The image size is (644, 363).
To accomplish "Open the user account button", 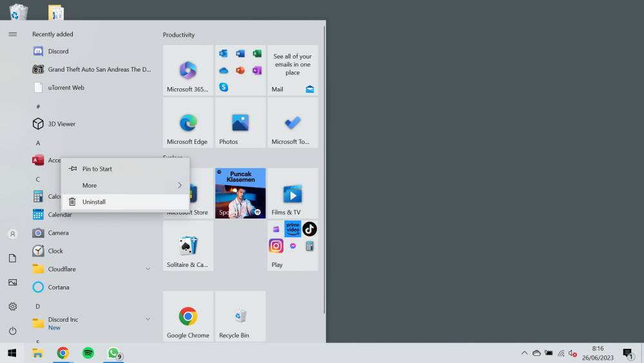I will (13, 234).
